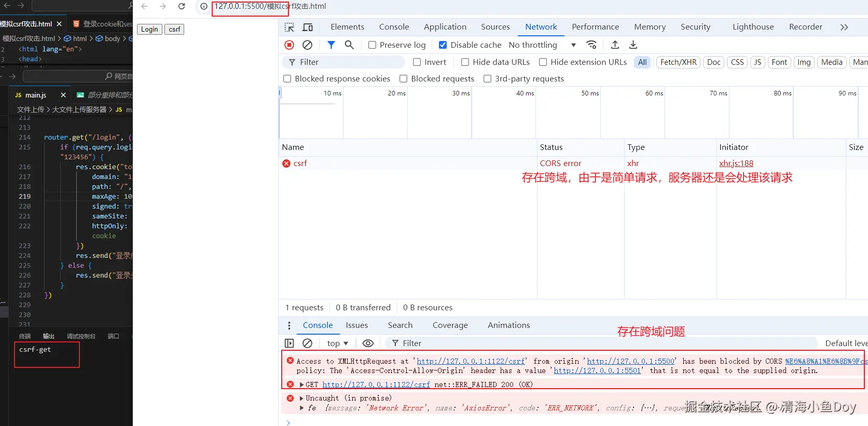Click the browser address bar URL
868x426 pixels.
click(x=270, y=6)
